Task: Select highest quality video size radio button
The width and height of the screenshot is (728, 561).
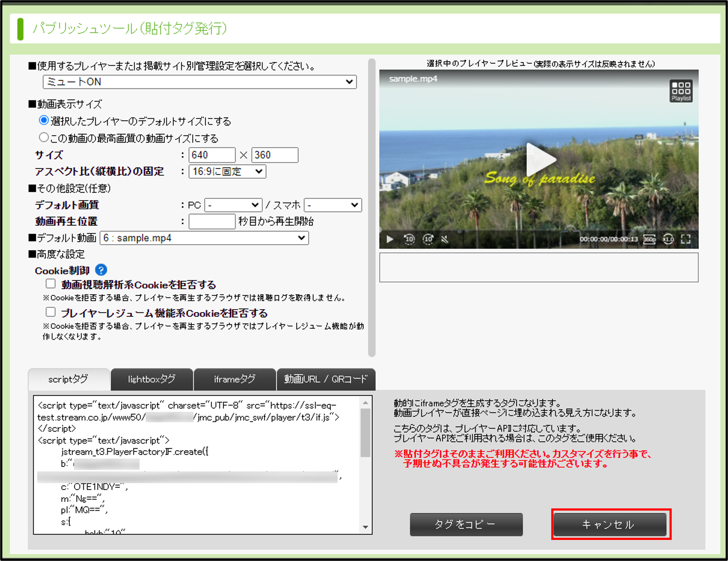Action: 44,137
